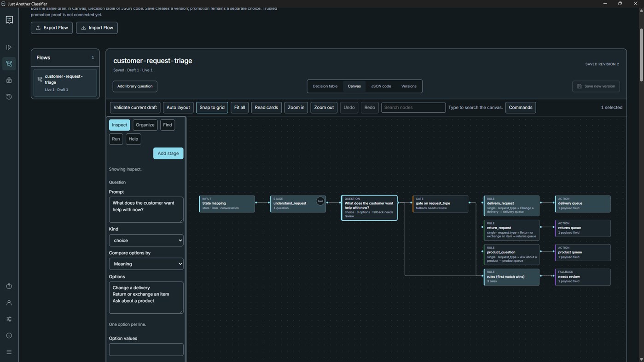644x362 pixels.
Task: Open the sliders settings icon in the sidebar
Action: pyautogui.click(x=9, y=319)
